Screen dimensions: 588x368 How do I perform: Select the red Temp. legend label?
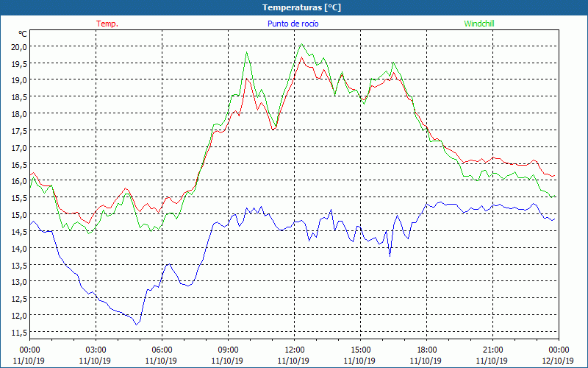point(107,24)
